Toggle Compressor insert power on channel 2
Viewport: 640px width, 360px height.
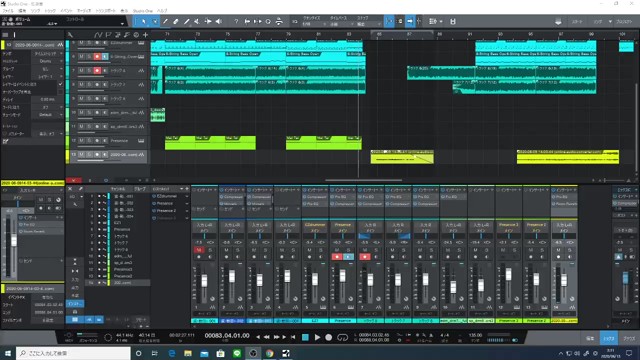coord(222,197)
